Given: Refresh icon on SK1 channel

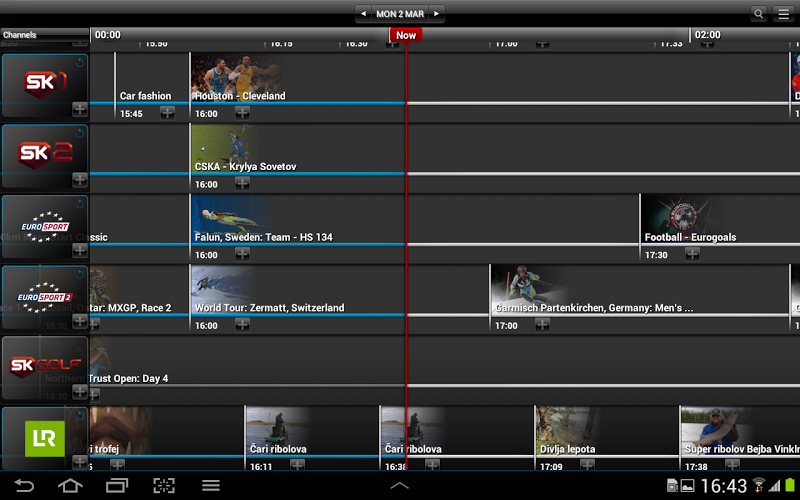Looking at the screenshot, I should 80,62.
